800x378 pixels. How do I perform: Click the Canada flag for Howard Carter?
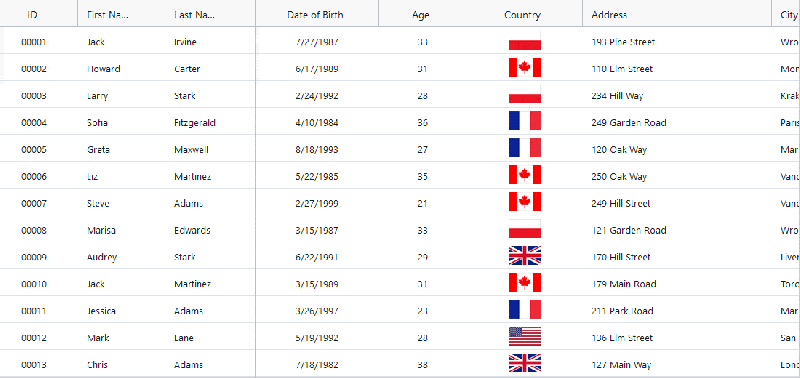(x=524, y=68)
